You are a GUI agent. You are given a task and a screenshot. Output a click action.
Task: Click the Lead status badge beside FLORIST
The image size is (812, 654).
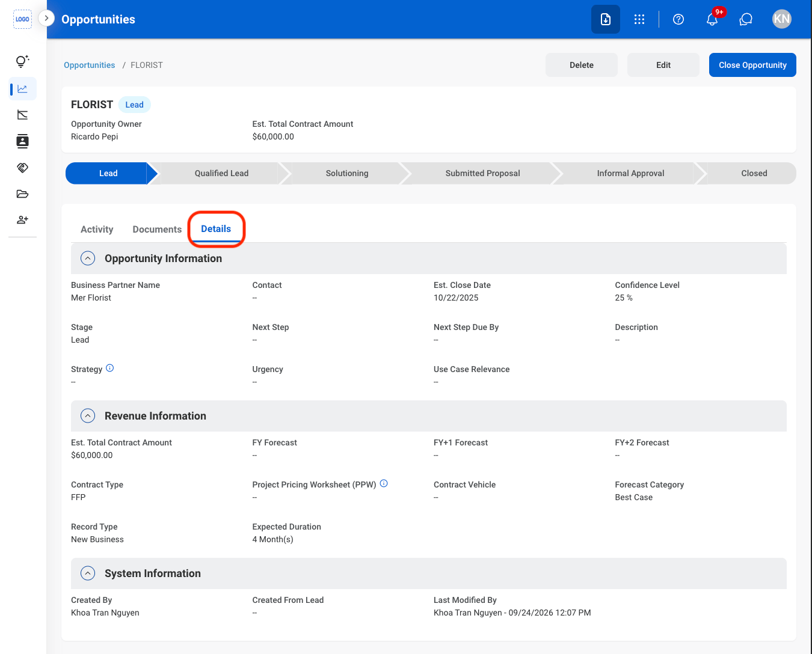tap(135, 105)
